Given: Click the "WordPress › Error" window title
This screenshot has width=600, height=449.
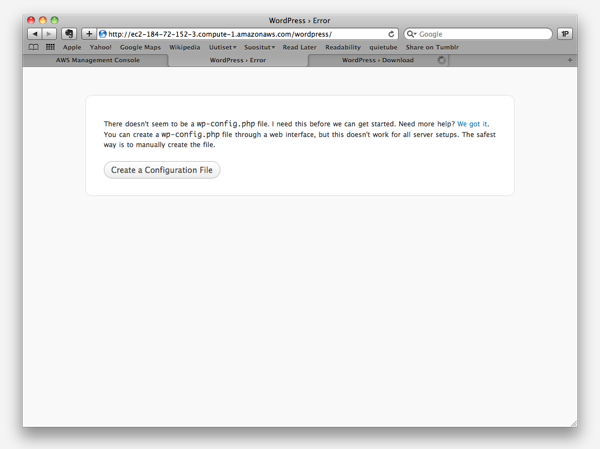Looking at the screenshot, I should (299, 21).
